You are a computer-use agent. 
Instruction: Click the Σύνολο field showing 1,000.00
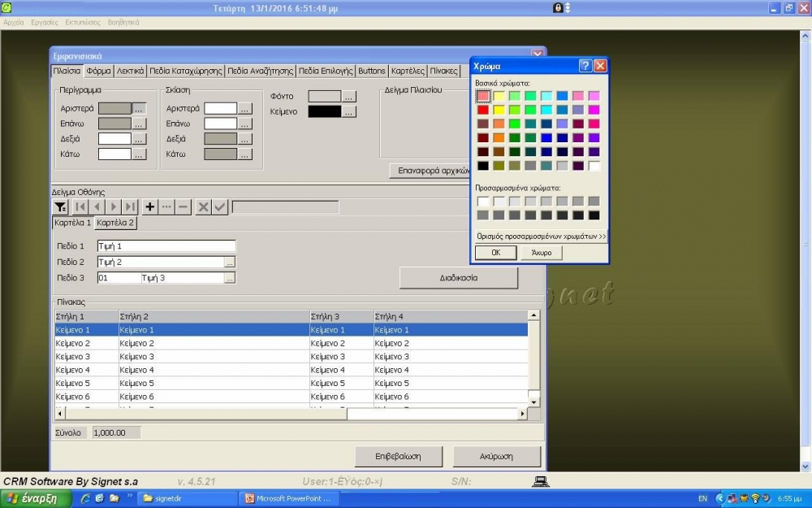tap(116, 433)
